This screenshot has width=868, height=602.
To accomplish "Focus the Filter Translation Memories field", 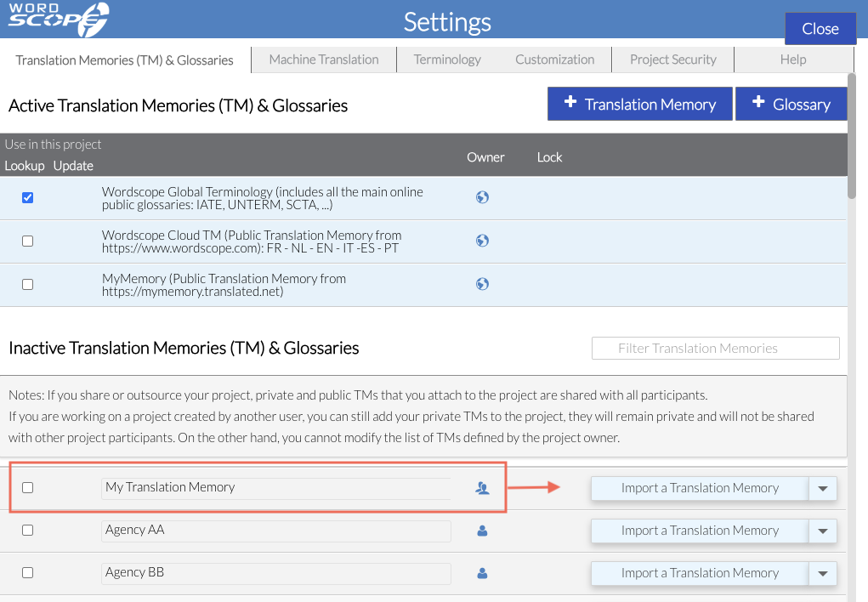I will click(715, 348).
